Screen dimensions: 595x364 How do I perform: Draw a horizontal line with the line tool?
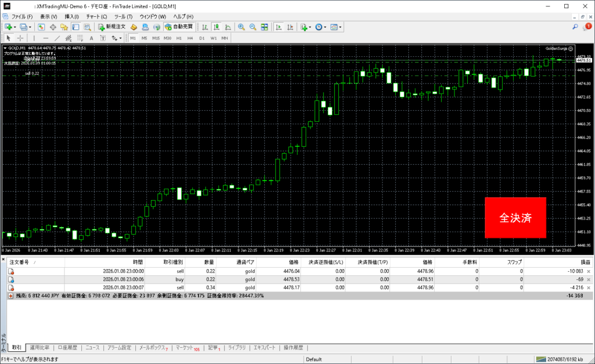[x=46, y=38]
